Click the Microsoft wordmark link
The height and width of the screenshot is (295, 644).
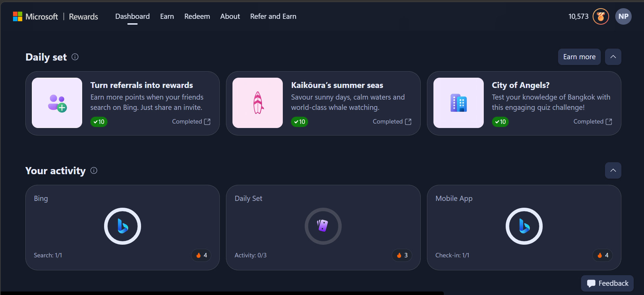42,16
